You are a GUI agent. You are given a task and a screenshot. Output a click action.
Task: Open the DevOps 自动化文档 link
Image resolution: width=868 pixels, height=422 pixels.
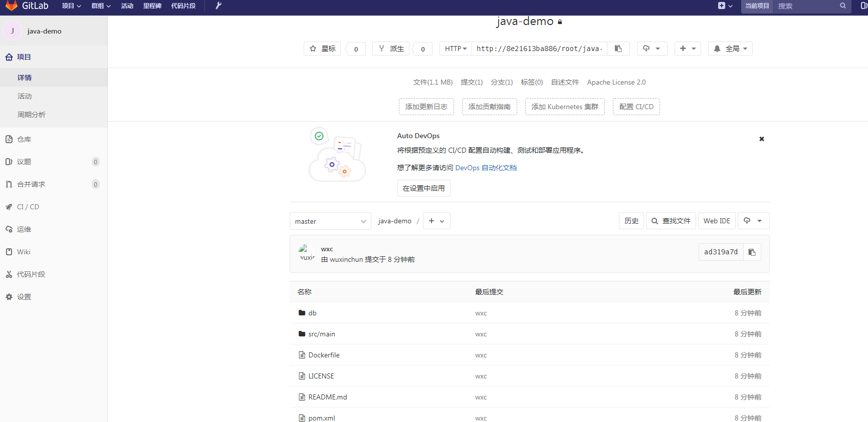486,168
